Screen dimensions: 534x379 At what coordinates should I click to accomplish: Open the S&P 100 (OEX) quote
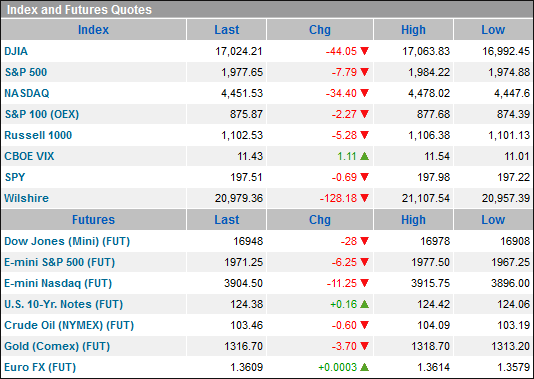42,114
